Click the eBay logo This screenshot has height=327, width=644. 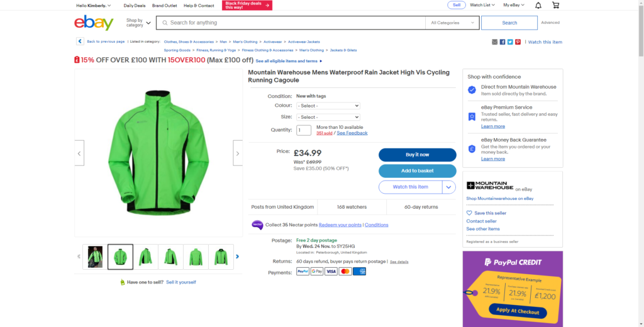pos(94,23)
